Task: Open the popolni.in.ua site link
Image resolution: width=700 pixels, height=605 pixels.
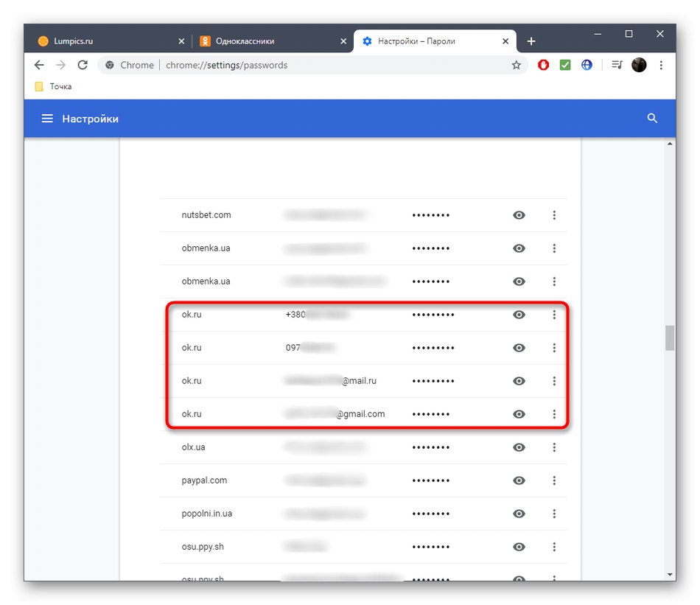Action: coord(207,514)
